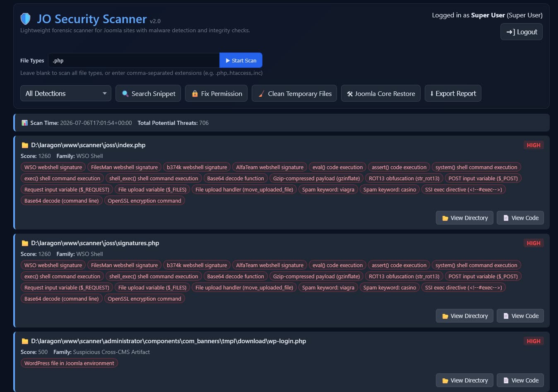This screenshot has height=392, width=558.
Task: Click Total Potential Threats: 706 text
Action: [x=173, y=123]
